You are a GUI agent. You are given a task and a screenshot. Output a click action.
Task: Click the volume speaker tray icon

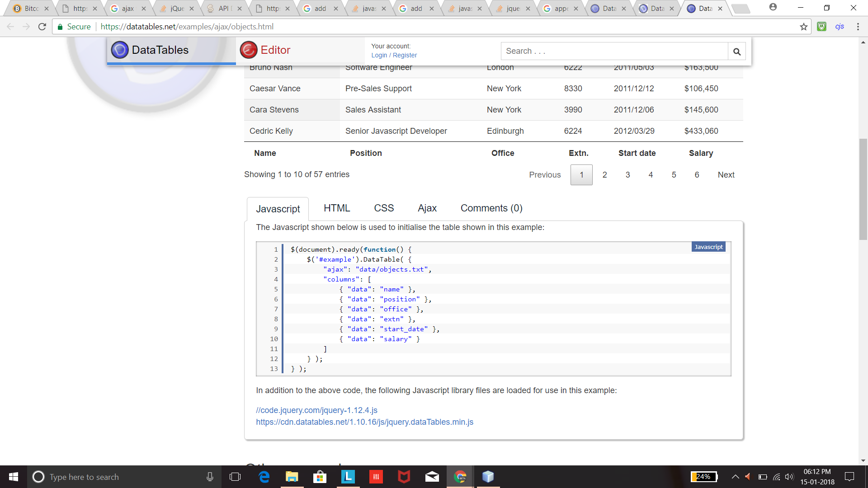pos(789,477)
